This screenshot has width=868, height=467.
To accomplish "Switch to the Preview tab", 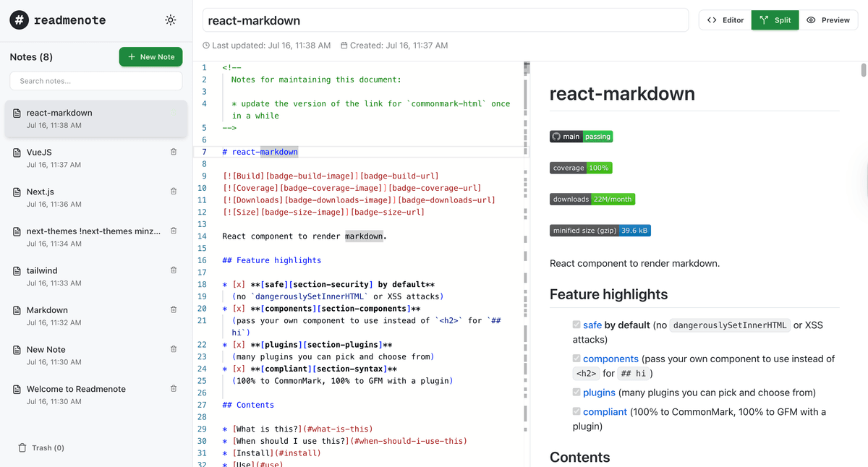I will pos(829,20).
